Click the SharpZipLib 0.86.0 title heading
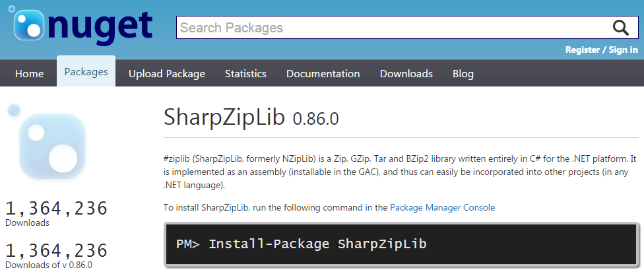This screenshot has height=272, width=644. [251, 118]
